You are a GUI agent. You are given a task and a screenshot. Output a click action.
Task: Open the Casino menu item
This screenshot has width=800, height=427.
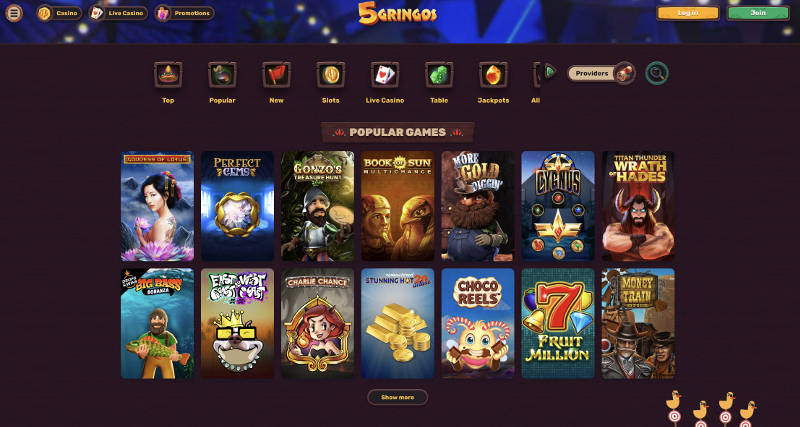click(59, 13)
